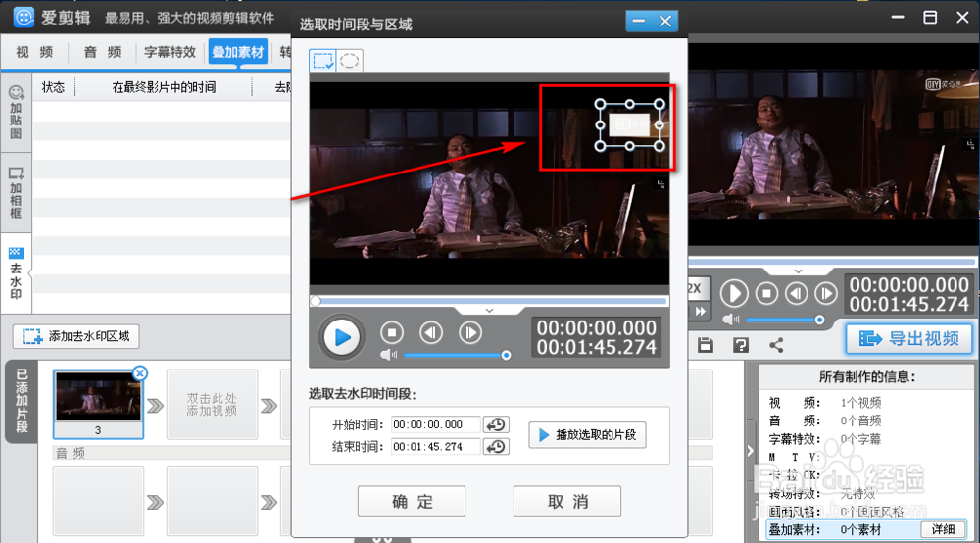Select the 加相框 sidebar item
Screen dimensions: 980x543
click(16, 192)
